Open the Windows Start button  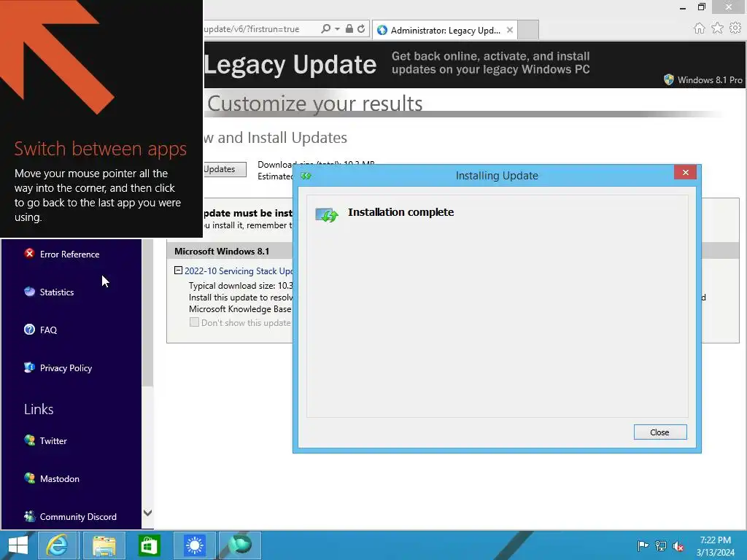point(18,545)
